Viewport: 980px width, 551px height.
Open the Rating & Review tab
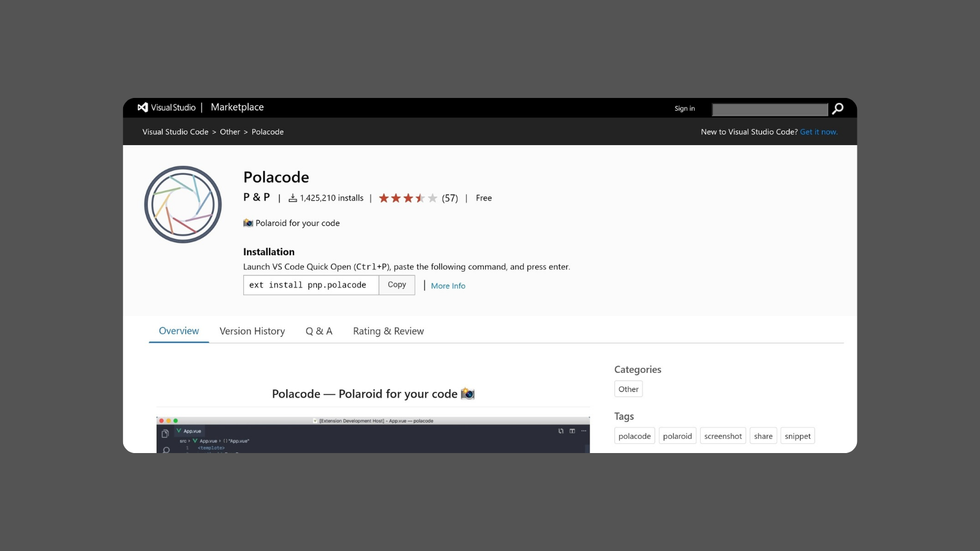pos(388,331)
